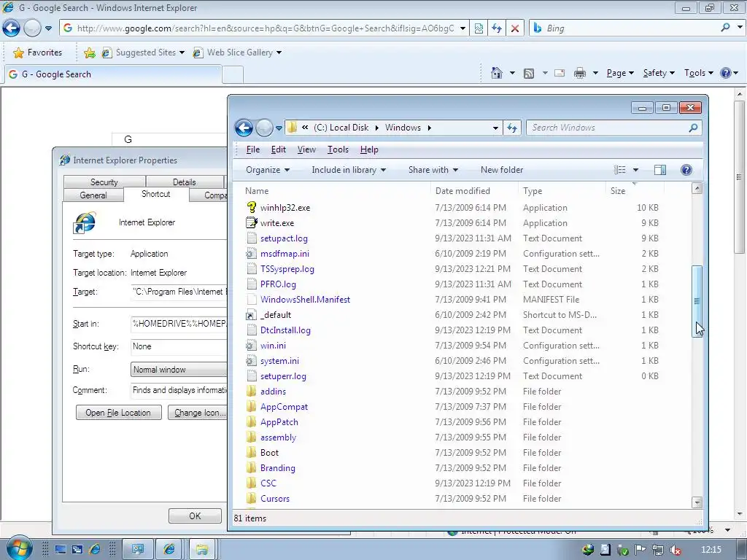Select the Cursors folder

click(x=275, y=499)
